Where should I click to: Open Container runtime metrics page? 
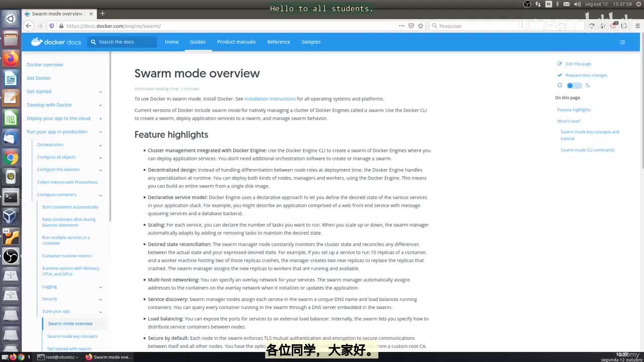[x=67, y=256]
